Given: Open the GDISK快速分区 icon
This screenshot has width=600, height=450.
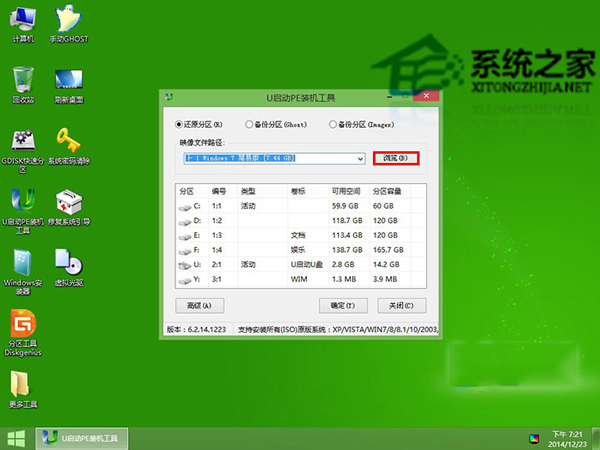Looking at the screenshot, I should 23,151.
